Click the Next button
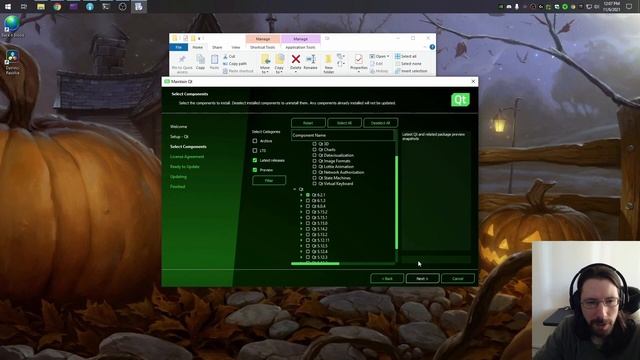Viewport: 640px width, 360px height. click(x=422, y=278)
